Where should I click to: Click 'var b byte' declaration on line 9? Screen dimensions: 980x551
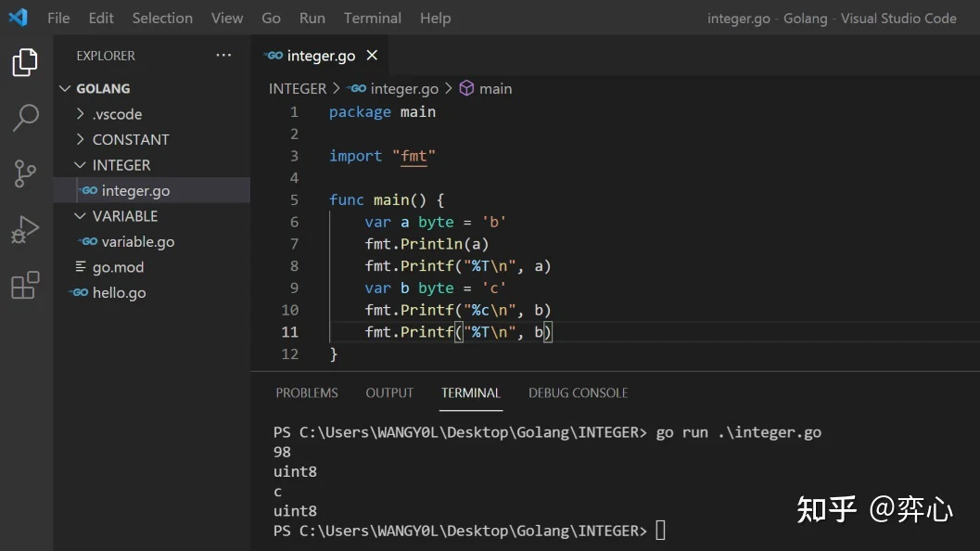pos(410,288)
